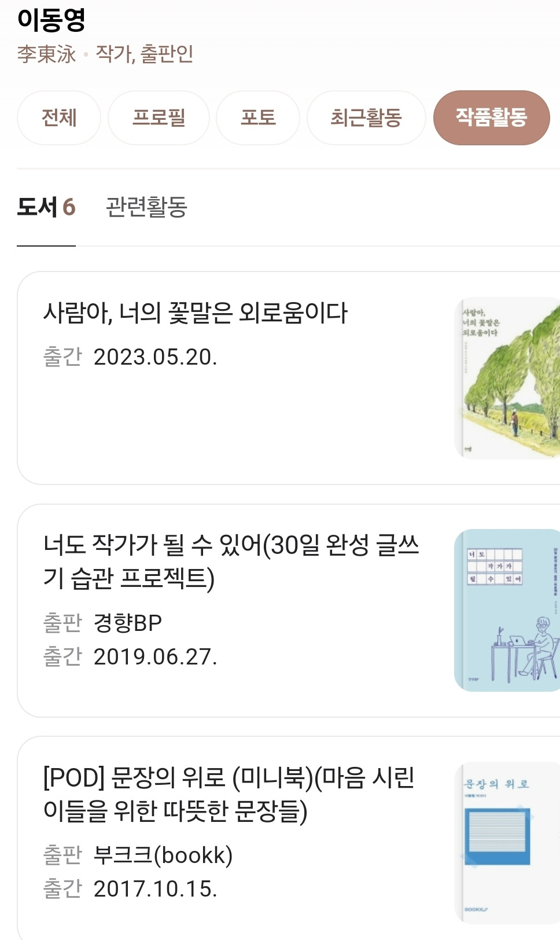The height and width of the screenshot is (940, 560).
Task: Tap the green trees book cover thumbnail
Action: [x=507, y=378]
